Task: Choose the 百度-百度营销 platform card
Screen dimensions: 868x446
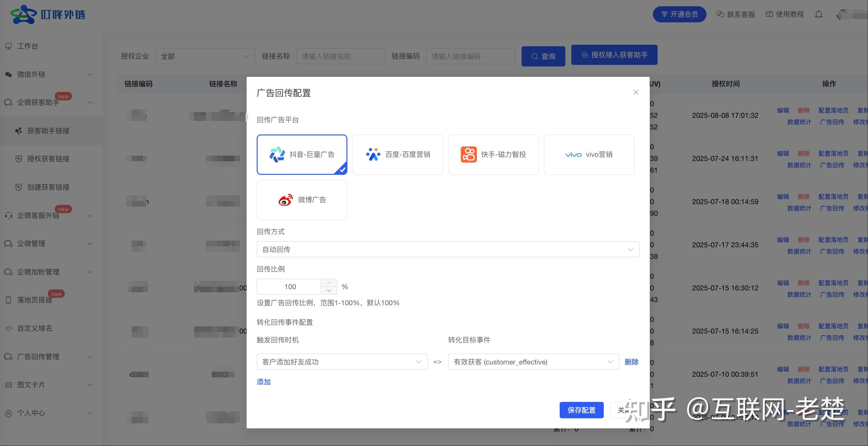Action: (397, 155)
